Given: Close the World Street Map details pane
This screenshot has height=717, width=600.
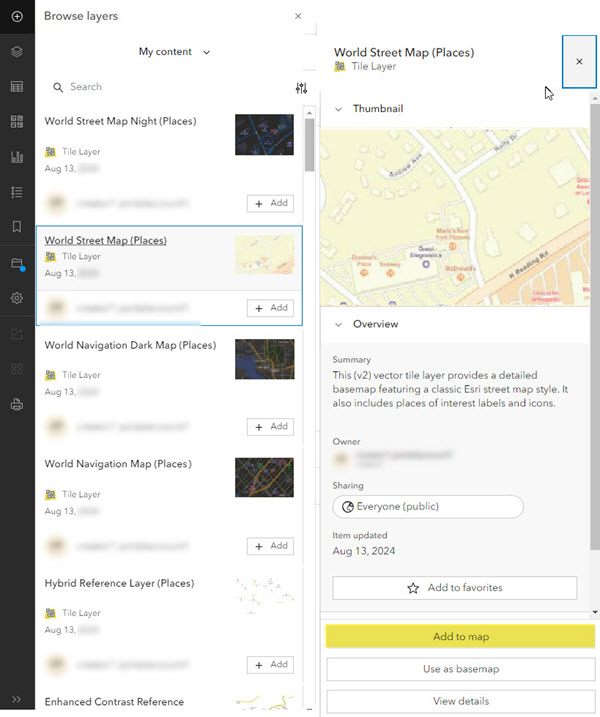Looking at the screenshot, I should (x=579, y=61).
